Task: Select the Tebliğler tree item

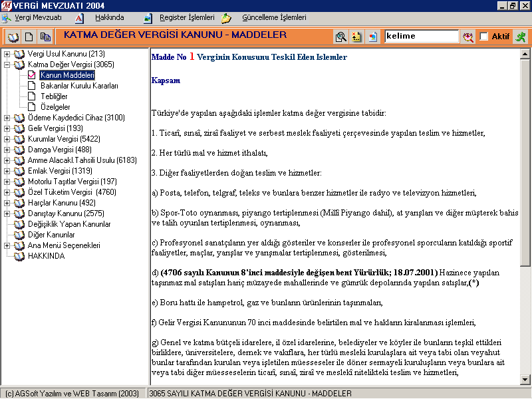Action: click(x=54, y=96)
